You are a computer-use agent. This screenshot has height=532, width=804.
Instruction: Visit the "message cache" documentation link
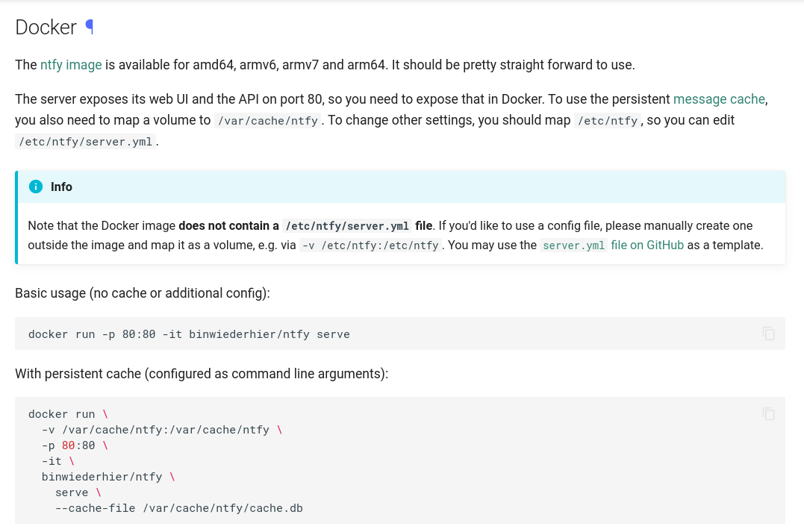[x=718, y=98]
